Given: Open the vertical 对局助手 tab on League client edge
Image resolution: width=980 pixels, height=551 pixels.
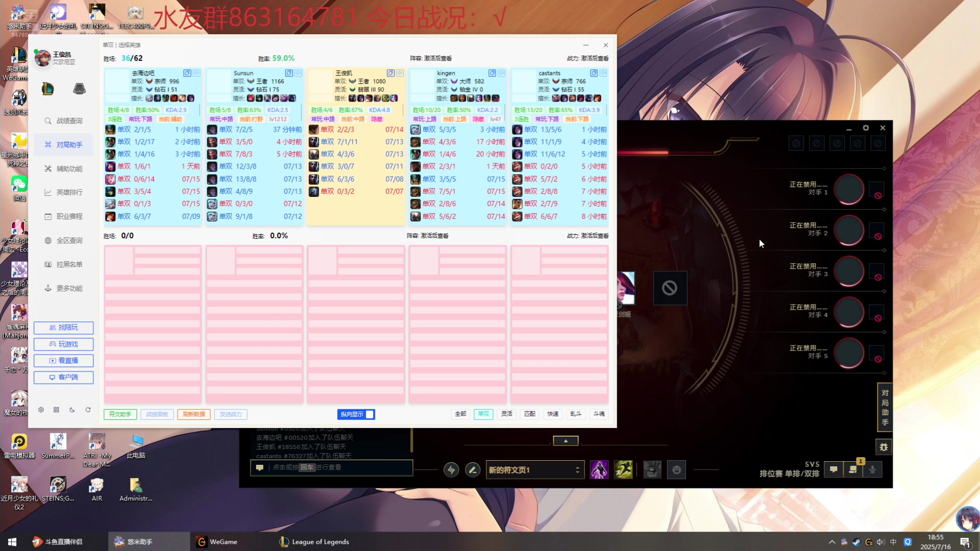Looking at the screenshot, I should pos(885,407).
